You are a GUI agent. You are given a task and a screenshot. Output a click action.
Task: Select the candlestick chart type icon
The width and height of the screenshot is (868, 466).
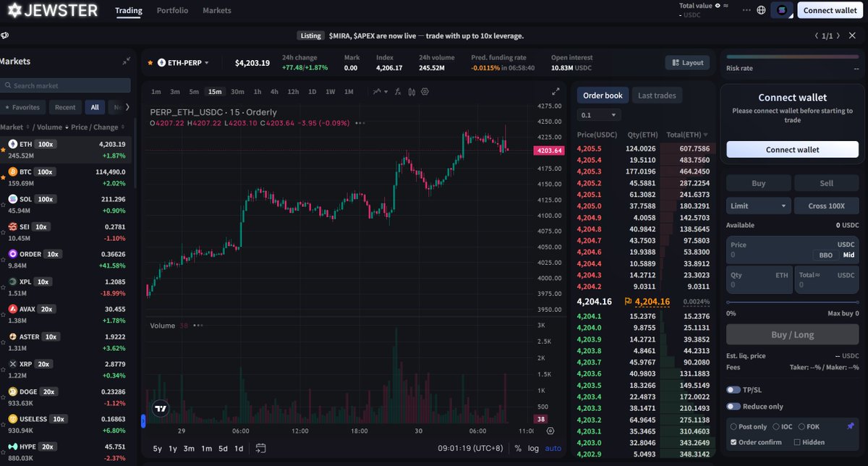pyautogui.click(x=412, y=92)
